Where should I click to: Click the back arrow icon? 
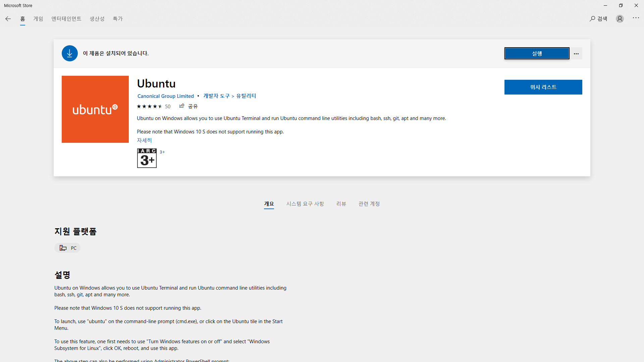[8, 19]
